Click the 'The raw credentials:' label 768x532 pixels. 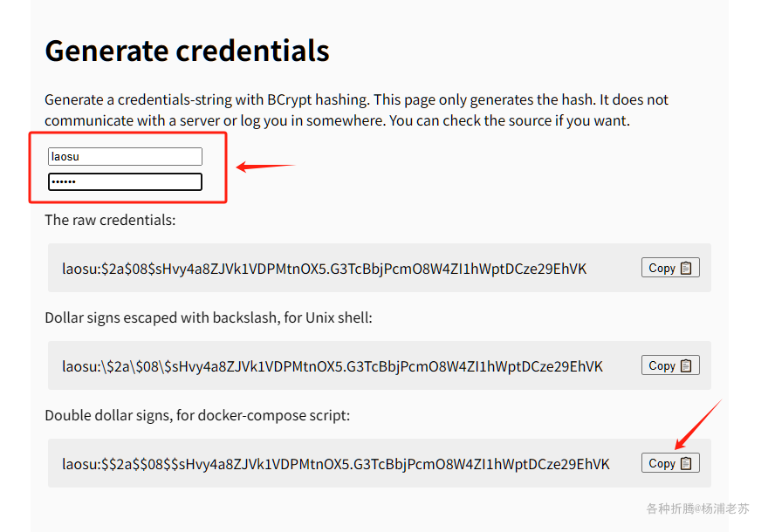coord(110,221)
